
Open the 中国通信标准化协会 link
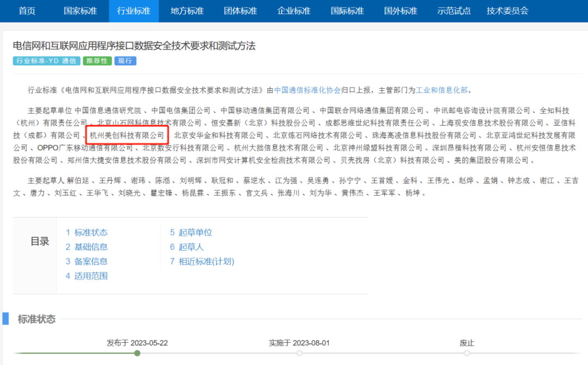[x=308, y=90]
